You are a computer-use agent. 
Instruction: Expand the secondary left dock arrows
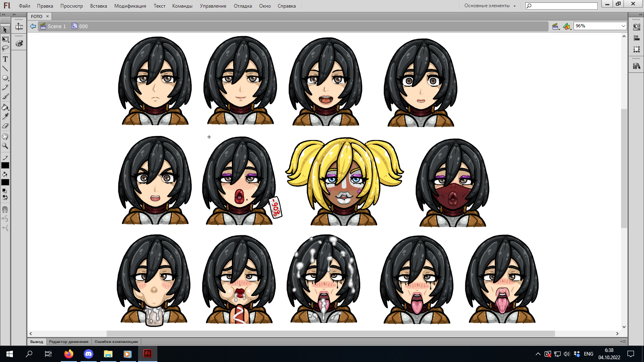(14, 14)
